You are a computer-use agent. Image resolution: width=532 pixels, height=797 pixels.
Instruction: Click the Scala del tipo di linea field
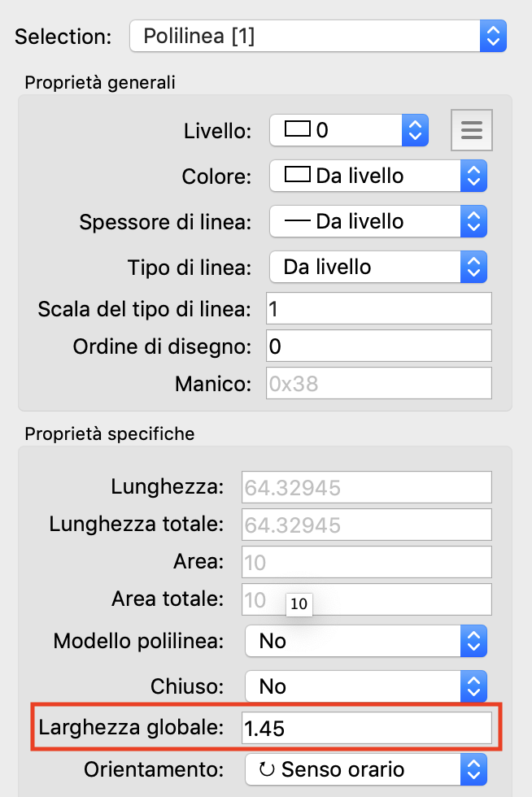[379, 309]
